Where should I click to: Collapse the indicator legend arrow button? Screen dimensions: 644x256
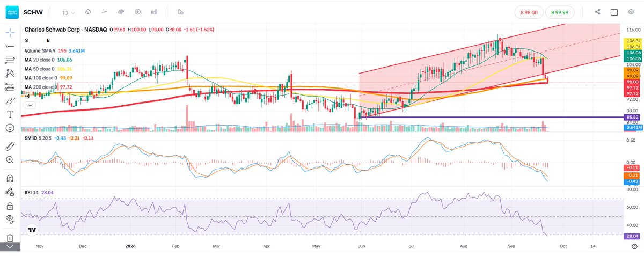pos(30,106)
